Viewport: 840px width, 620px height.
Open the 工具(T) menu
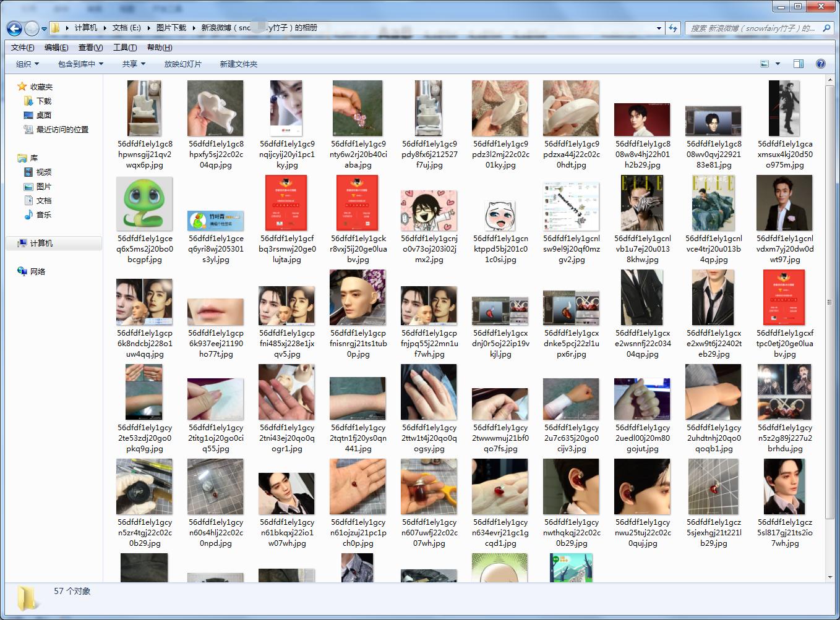click(125, 48)
